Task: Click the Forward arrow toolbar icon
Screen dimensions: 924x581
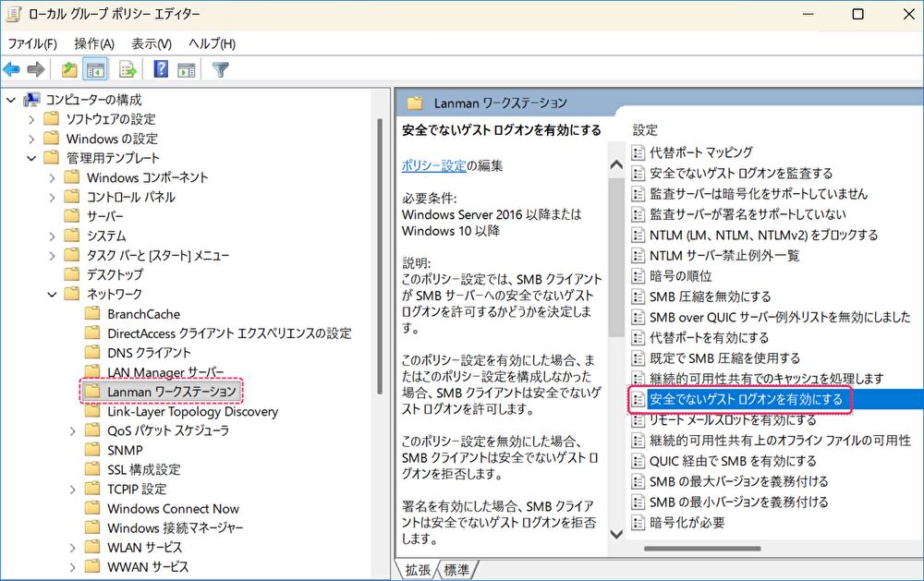Action: [x=36, y=69]
